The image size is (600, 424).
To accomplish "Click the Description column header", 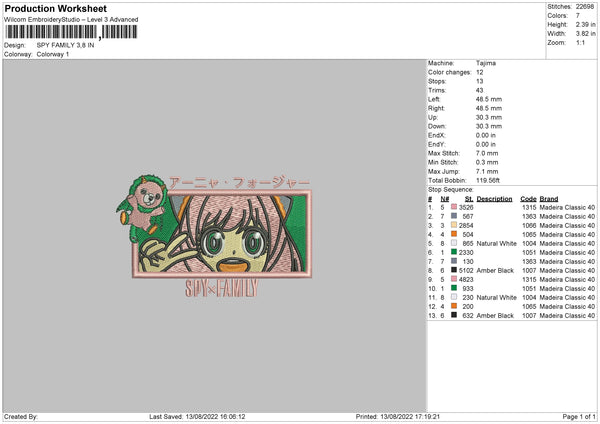I will click(494, 199).
